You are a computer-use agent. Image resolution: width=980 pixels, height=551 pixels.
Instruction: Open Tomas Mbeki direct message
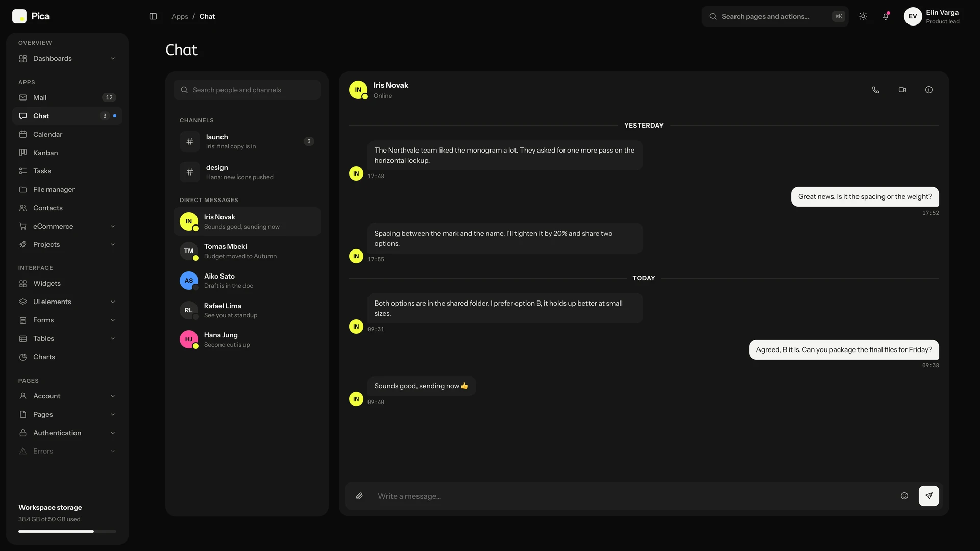tap(247, 251)
